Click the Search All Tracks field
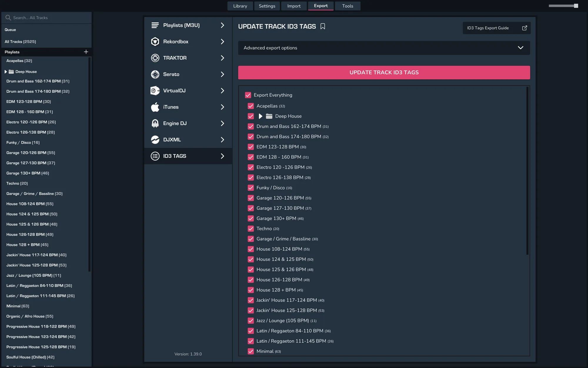 tap(47, 18)
